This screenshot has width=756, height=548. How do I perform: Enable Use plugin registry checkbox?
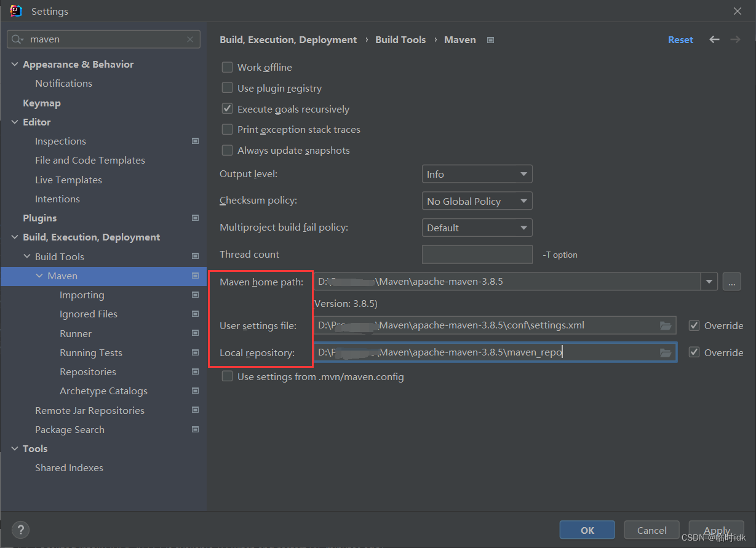227,88
